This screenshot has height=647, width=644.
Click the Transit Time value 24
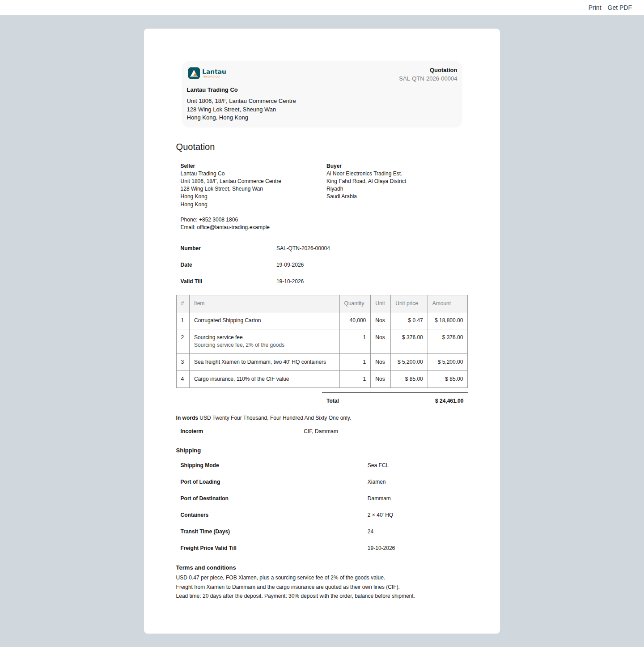point(370,532)
